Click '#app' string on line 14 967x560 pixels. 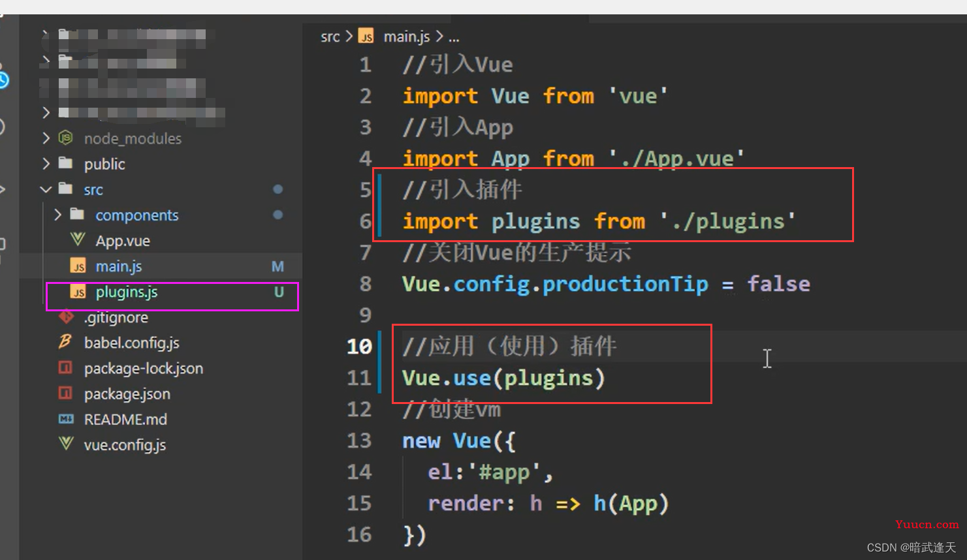point(504,472)
